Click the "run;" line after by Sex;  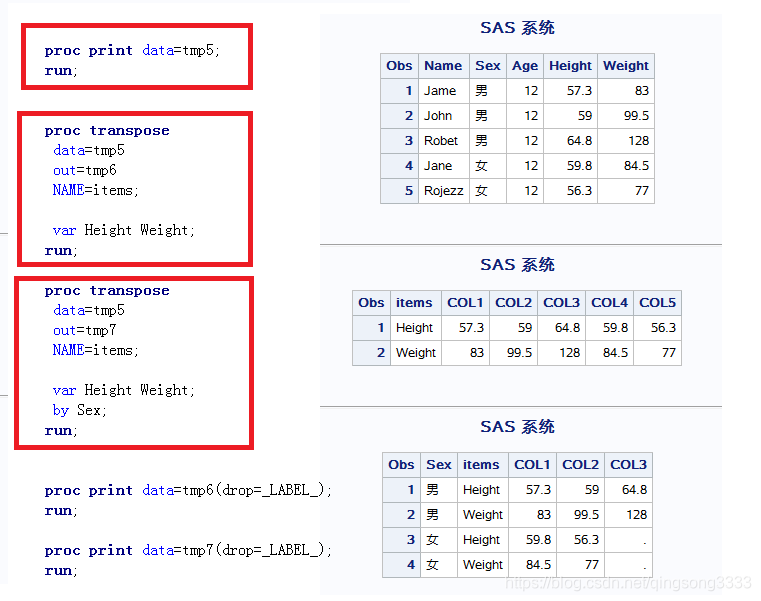click(61, 431)
